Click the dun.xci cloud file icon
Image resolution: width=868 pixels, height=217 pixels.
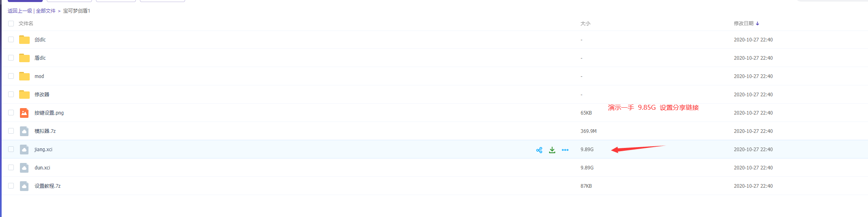[24, 168]
